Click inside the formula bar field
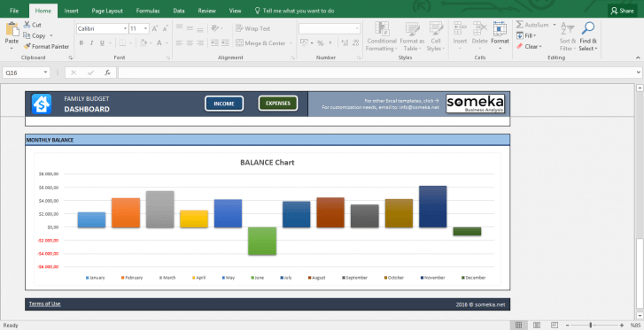The height and width of the screenshot is (330, 644). [379, 73]
